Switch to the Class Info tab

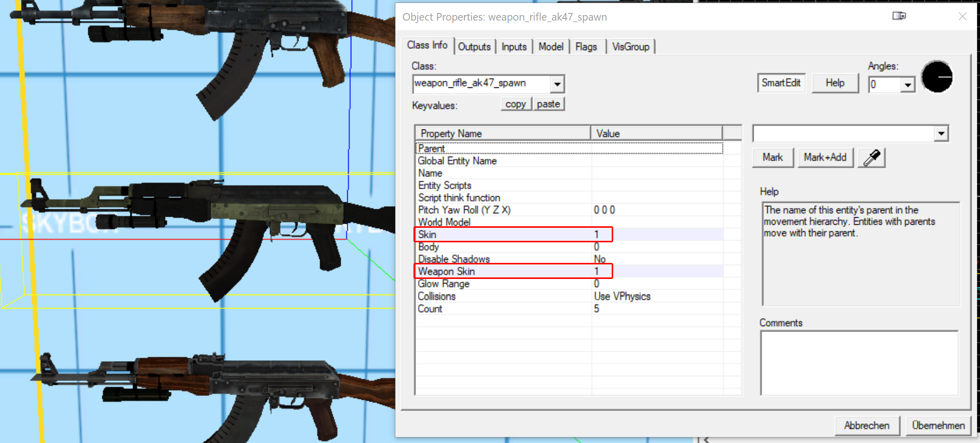[427, 45]
